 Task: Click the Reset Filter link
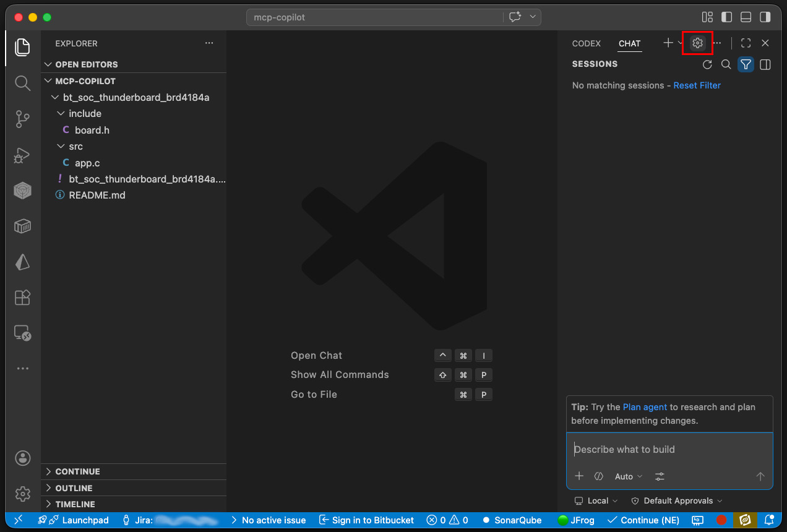tap(697, 85)
